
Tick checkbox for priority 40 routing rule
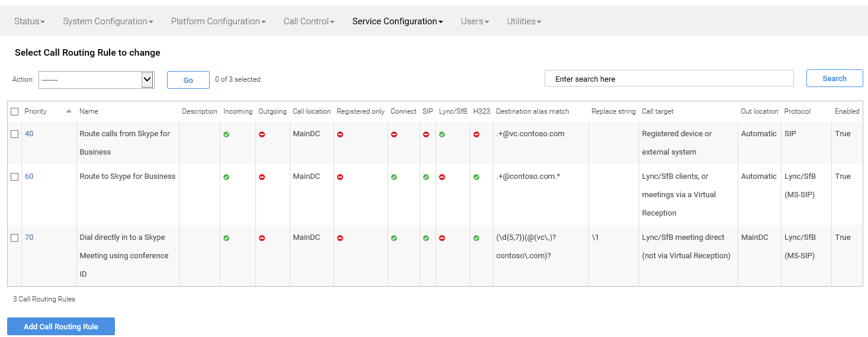pyautogui.click(x=15, y=134)
